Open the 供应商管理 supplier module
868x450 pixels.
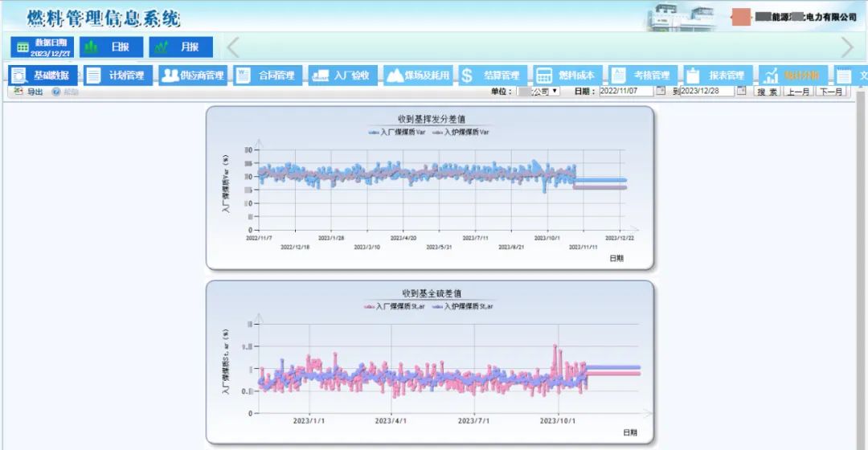click(170, 76)
